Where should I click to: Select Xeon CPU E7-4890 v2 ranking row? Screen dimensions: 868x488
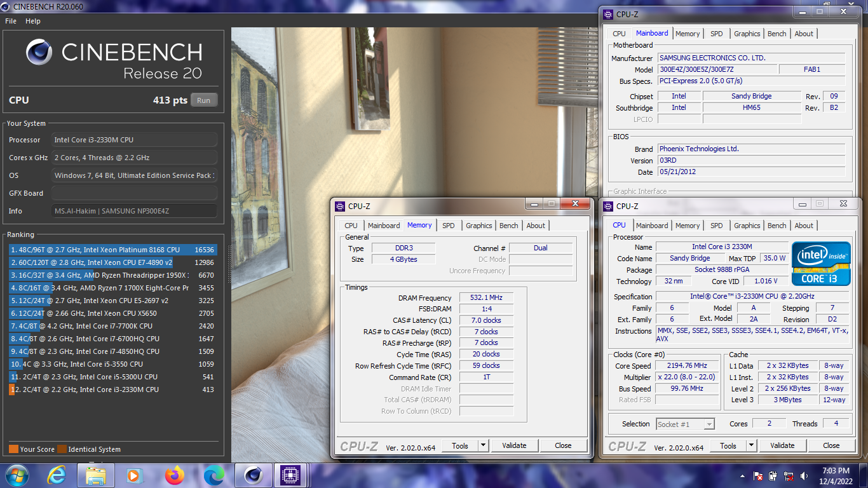pos(112,262)
